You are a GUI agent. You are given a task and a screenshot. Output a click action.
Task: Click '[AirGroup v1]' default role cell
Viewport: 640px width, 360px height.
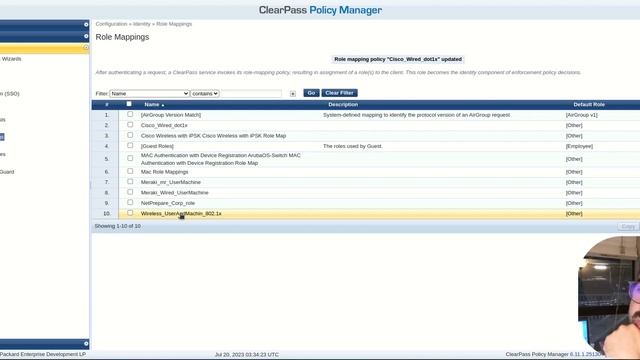582,115
